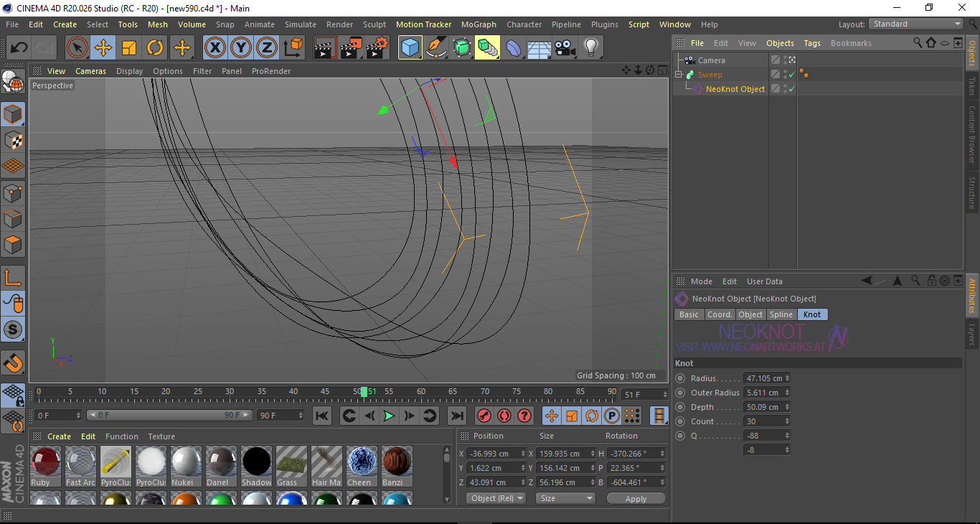Open the Attributes User Data menu
Viewport: 980px width, 524px height.
click(765, 281)
